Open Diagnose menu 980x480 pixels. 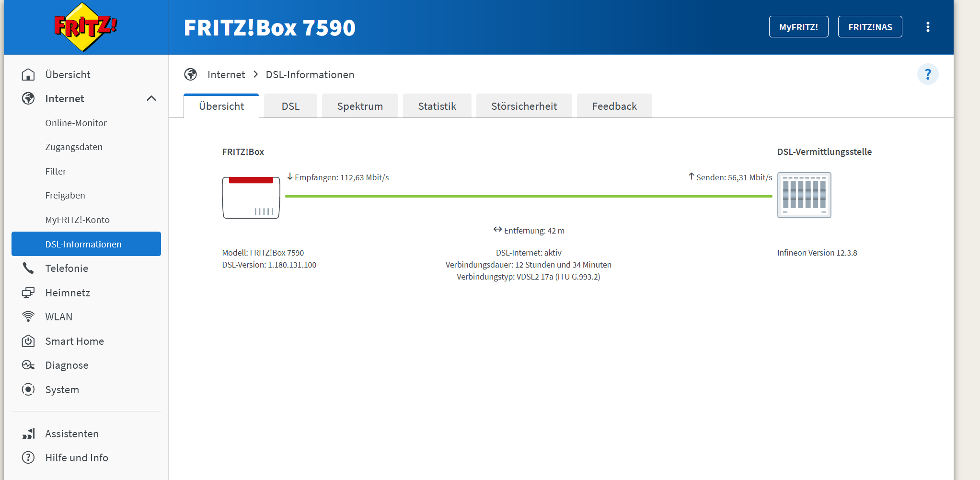click(86, 365)
